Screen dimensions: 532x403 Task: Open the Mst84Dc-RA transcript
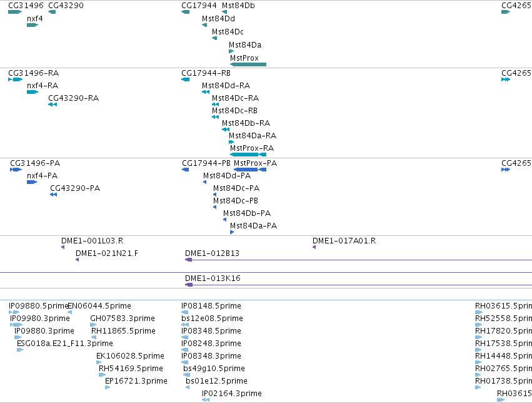click(215, 105)
